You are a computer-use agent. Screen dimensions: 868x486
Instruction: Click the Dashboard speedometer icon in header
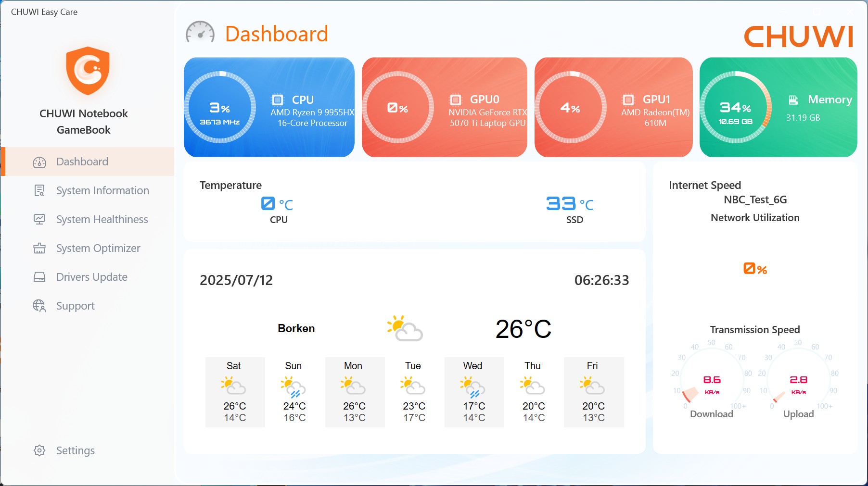(x=200, y=32)
